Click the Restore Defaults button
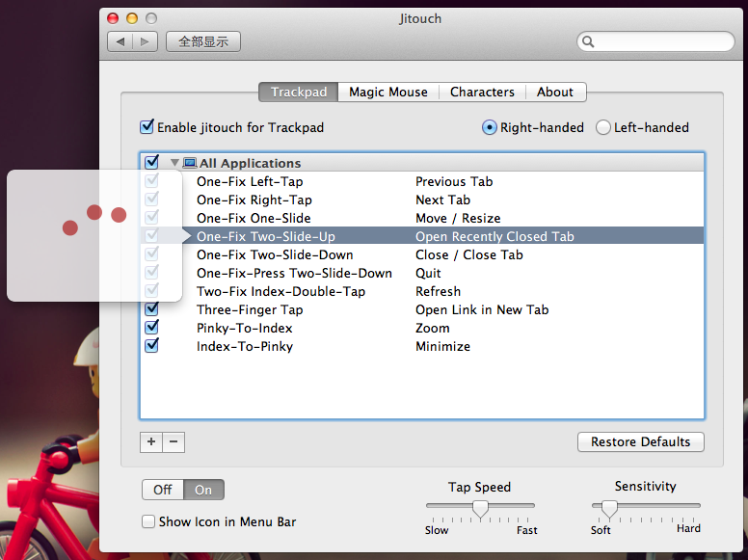The height and width of the screenshot is (560, 748). [641, 441]
